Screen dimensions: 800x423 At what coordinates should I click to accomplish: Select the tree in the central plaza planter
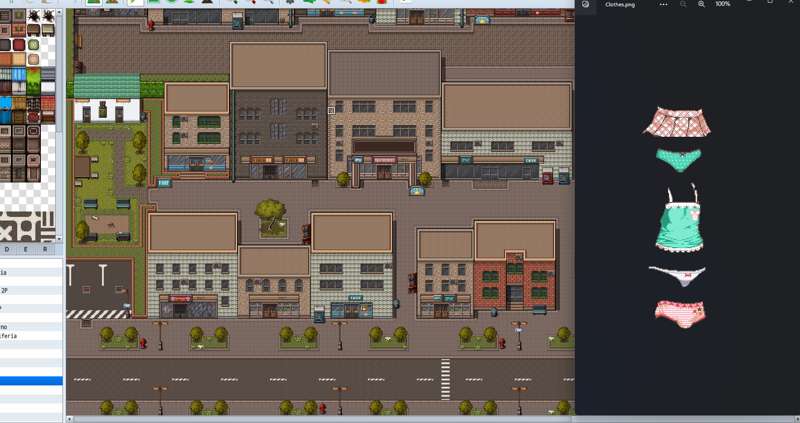pyautogui.click(x=268, y=212)
